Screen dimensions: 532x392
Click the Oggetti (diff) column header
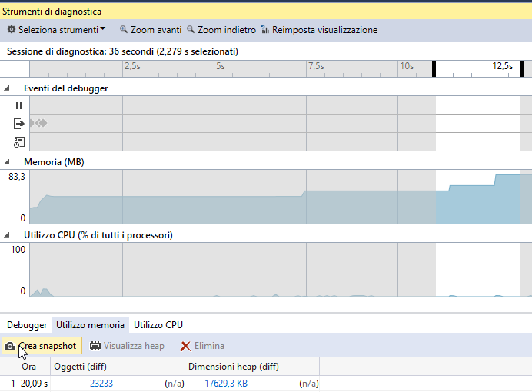[118, 367]
